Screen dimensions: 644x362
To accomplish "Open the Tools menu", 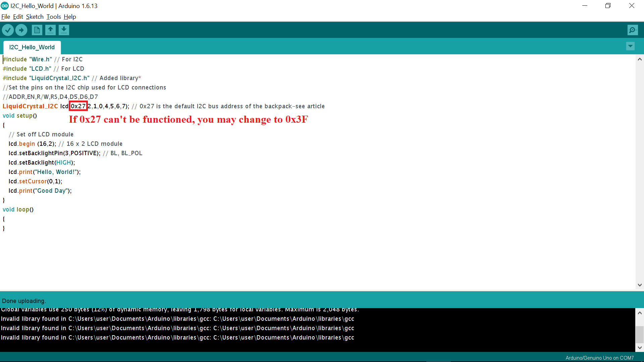I will 53,17.
